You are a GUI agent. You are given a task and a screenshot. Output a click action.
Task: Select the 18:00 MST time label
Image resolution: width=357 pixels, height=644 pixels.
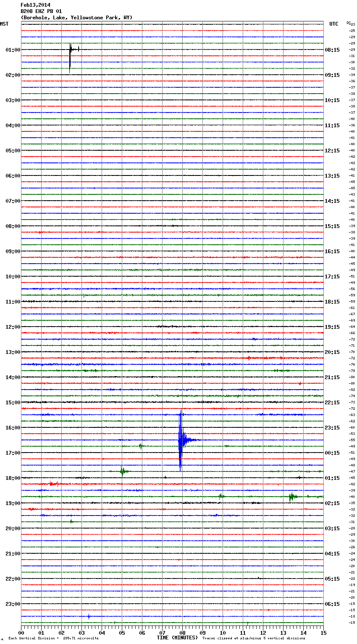(13, 478)
